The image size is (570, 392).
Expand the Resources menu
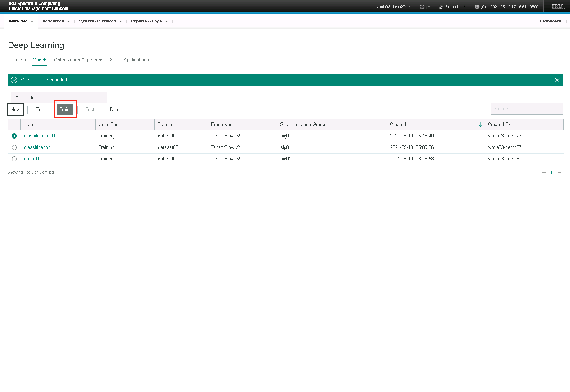click(x=56, y=21)
